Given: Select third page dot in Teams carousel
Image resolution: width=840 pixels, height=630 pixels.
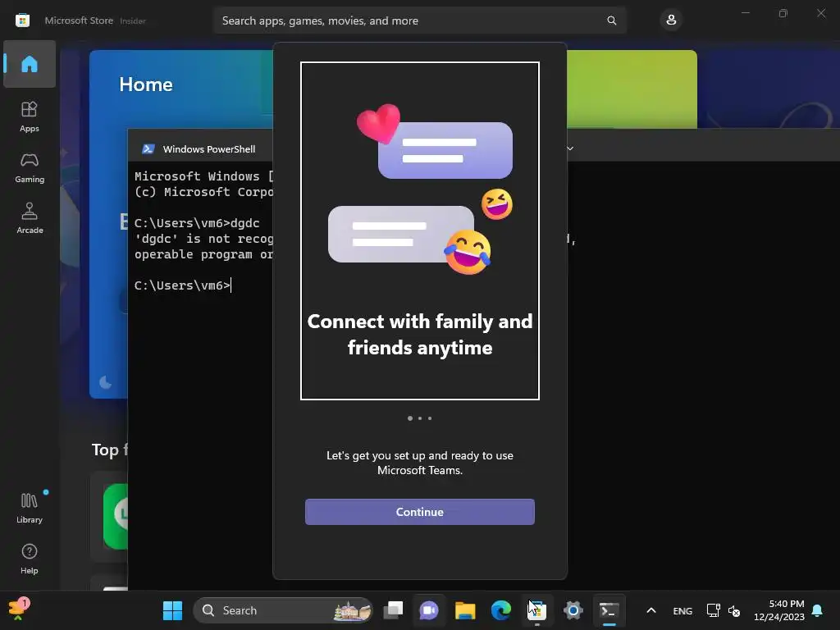Looking at the screenshot, I should (x=430, y=418).
